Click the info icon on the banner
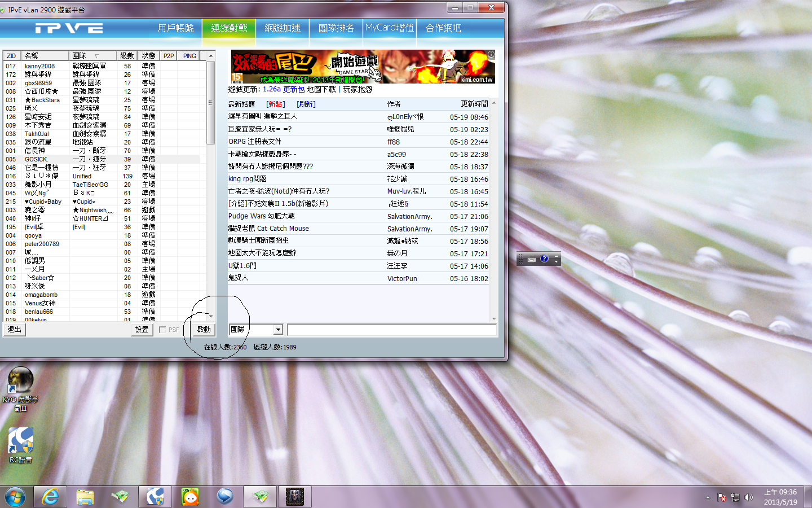Screen dimensions: 812x508 tap(491, 54)
